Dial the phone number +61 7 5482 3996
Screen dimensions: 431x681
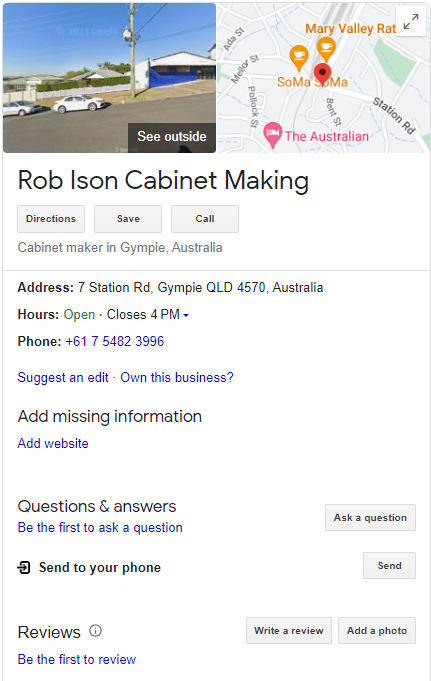point(115,341)
